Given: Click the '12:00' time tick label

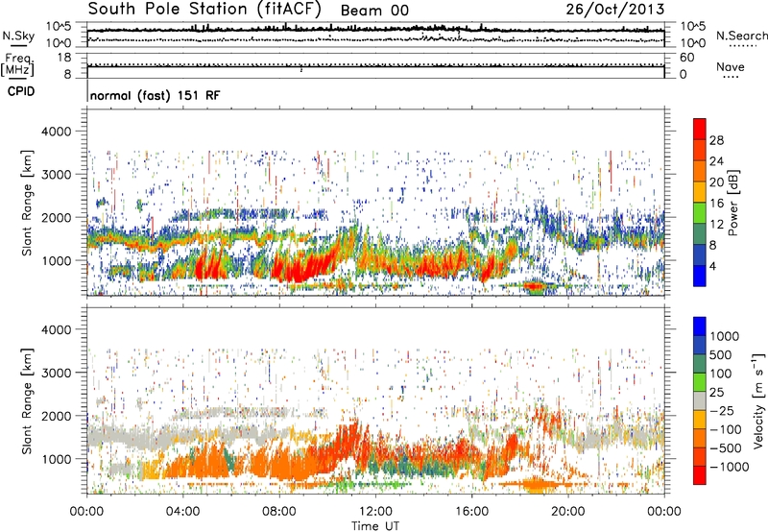Looking at the screenshot, I should tap(375, 512).
